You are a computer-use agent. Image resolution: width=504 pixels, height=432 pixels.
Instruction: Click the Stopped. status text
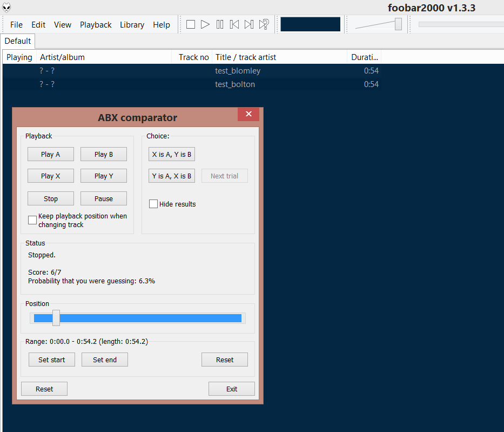(x=42, y=255)
